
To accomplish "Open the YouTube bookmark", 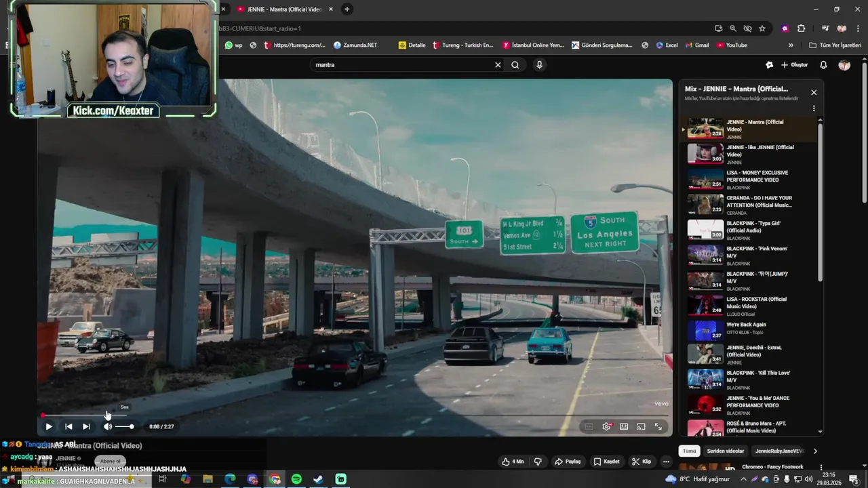I will tap(732, 45).
